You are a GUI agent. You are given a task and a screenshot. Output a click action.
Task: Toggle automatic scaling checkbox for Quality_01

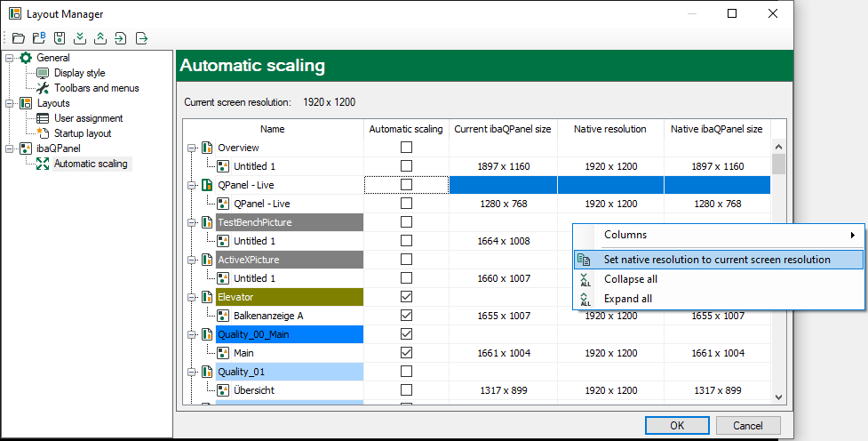(x=406, y=372)
